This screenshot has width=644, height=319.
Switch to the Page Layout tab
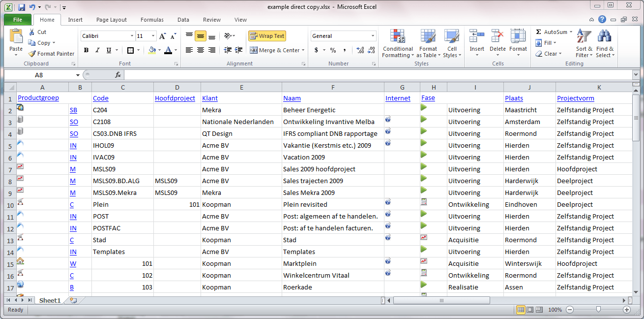coord(112,20)
